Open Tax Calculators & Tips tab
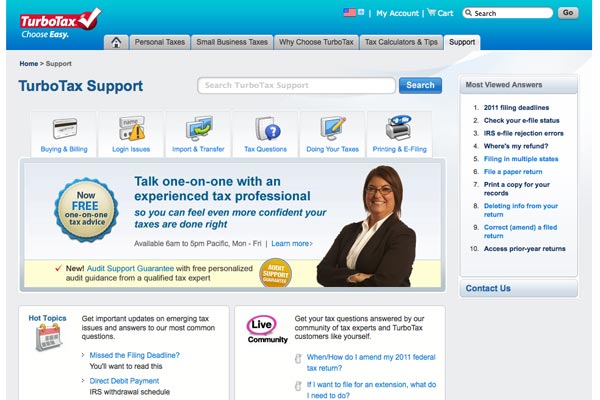600x400 pixels. [401, 42]
